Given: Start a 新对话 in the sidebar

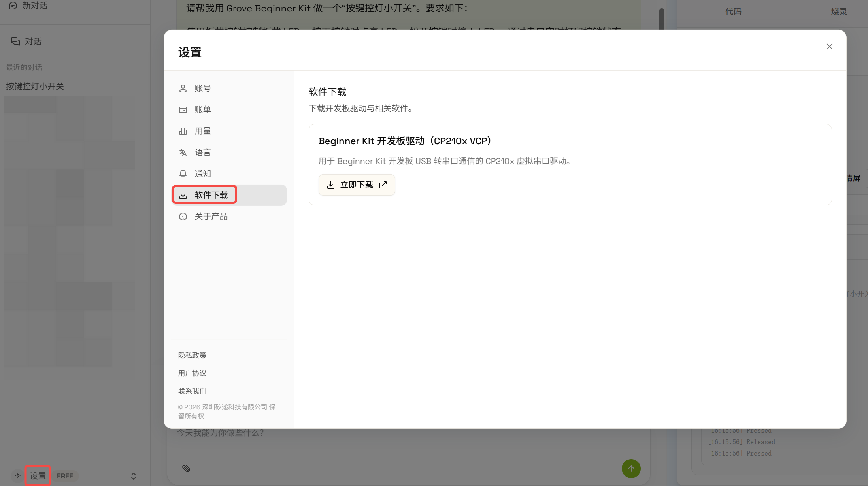Looking at the screenshot, I should click(28, 6).
